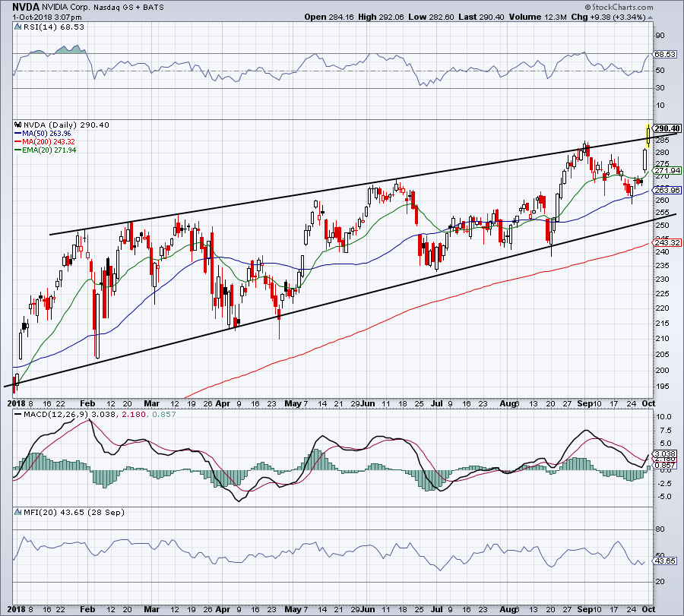Click the 90 level on RSI axis
Viewport: 684px width, 616px height.
(x=660, y=36)
